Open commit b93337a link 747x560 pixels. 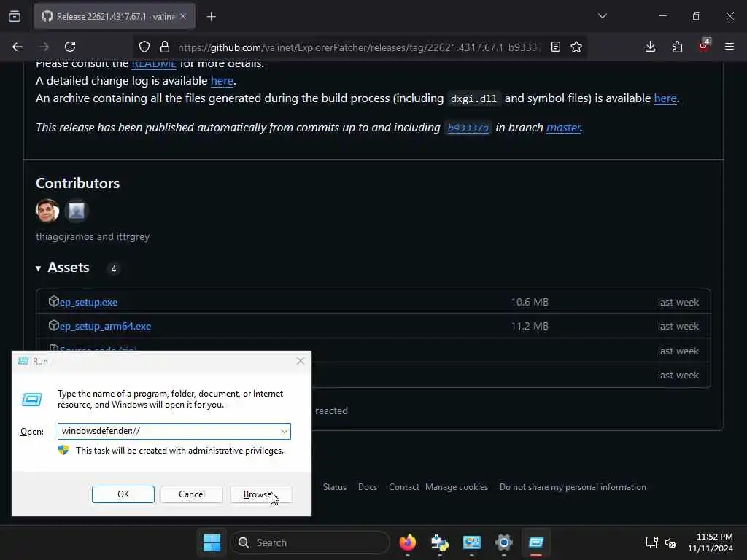pos(468,128)
